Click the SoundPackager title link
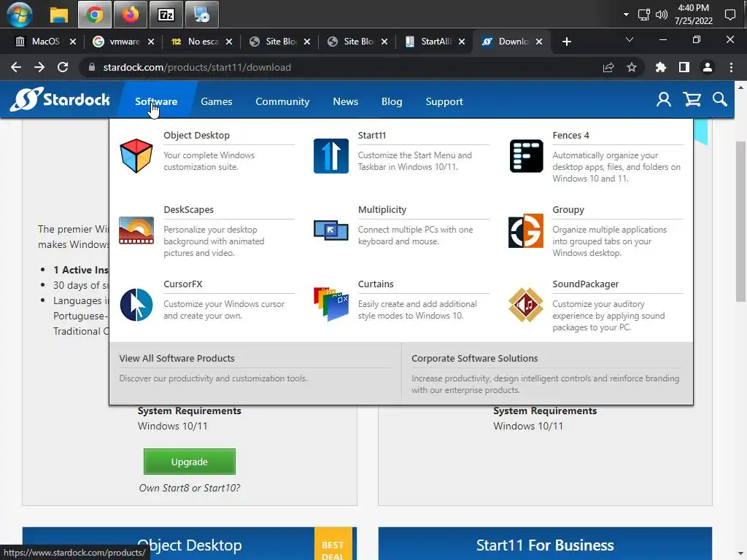Screen dimensions: 747x560 tap(586, 284)
